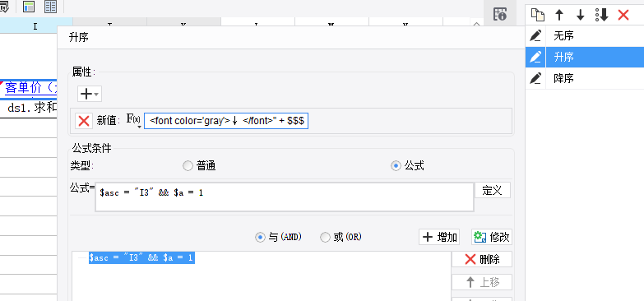Click the condition attributes panel icon
The image size is (644, 301).
(x=500, y=14)
